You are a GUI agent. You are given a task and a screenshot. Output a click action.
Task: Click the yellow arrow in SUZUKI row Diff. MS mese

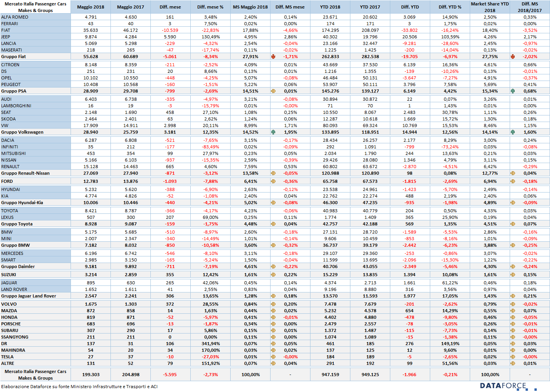tap(273, 275)
